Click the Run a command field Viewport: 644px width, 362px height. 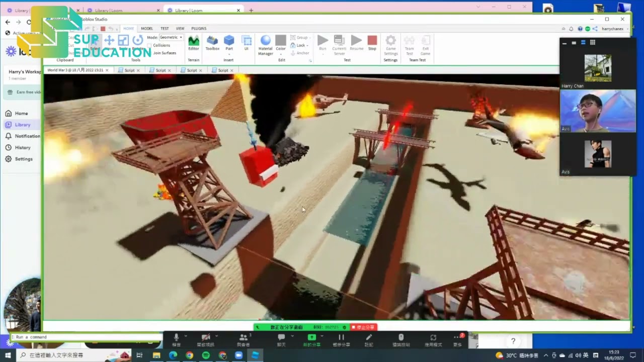(86, 337)
